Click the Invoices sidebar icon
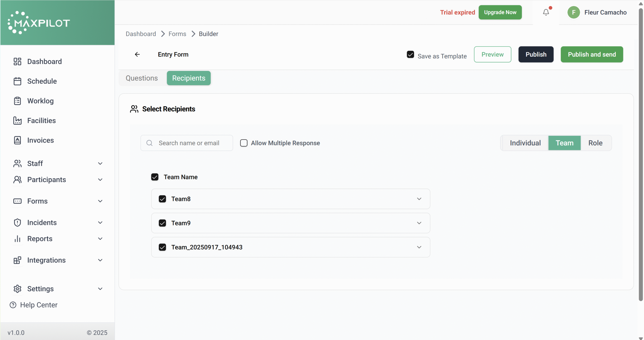Screen dimensions: 644x340 coord(17,140)
